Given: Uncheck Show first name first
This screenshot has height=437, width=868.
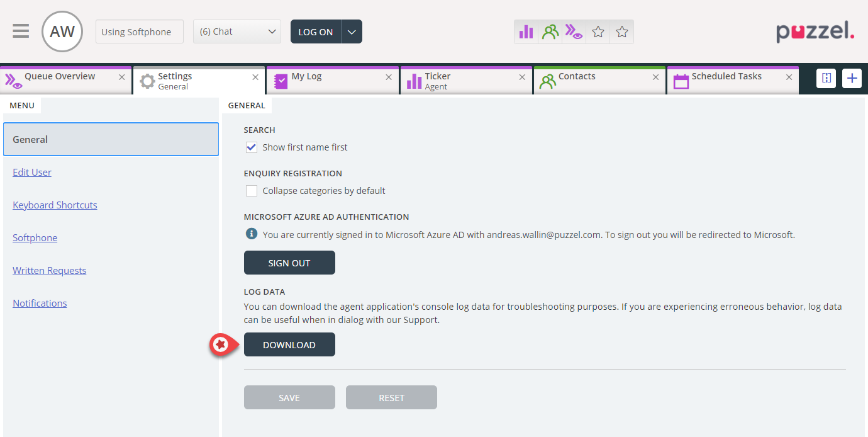Looking at the screenshot, I should tap(252, 147).
